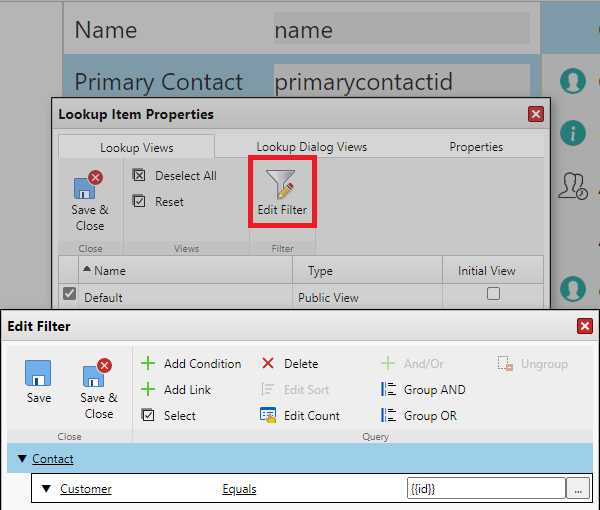Expand the Customer condition arrow
This screenshot has width=600, height=510.
[46, 489]
